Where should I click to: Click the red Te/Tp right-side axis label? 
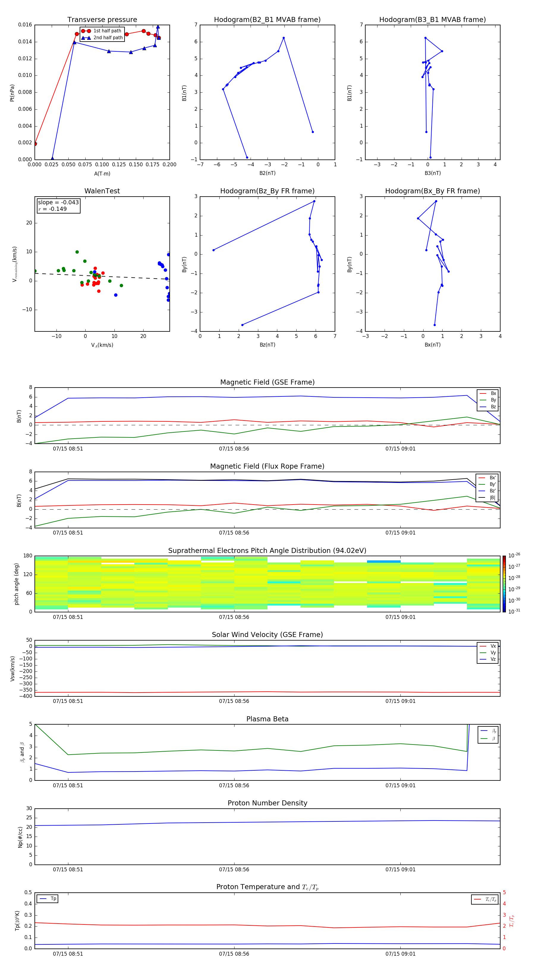click(x=512, y=921)
